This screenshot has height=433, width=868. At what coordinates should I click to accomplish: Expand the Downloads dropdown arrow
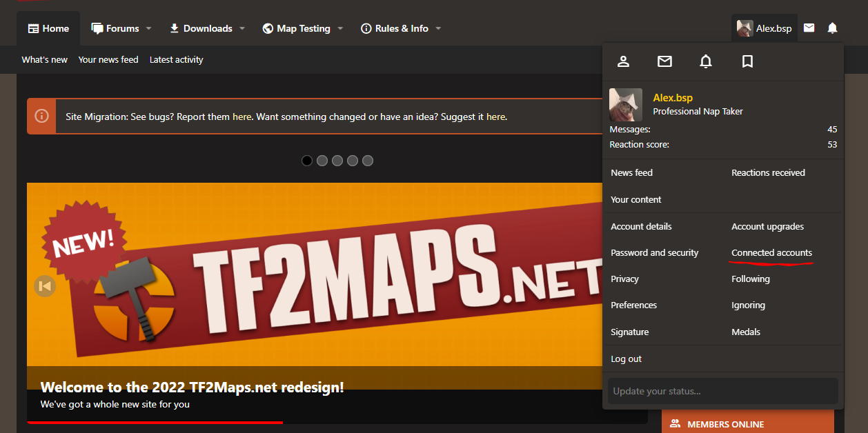[242, 28]
